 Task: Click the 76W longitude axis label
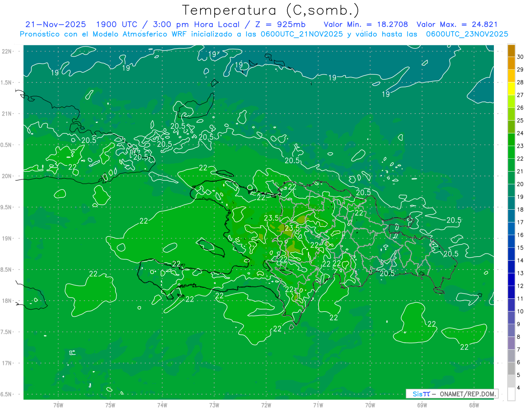(58, 405)
